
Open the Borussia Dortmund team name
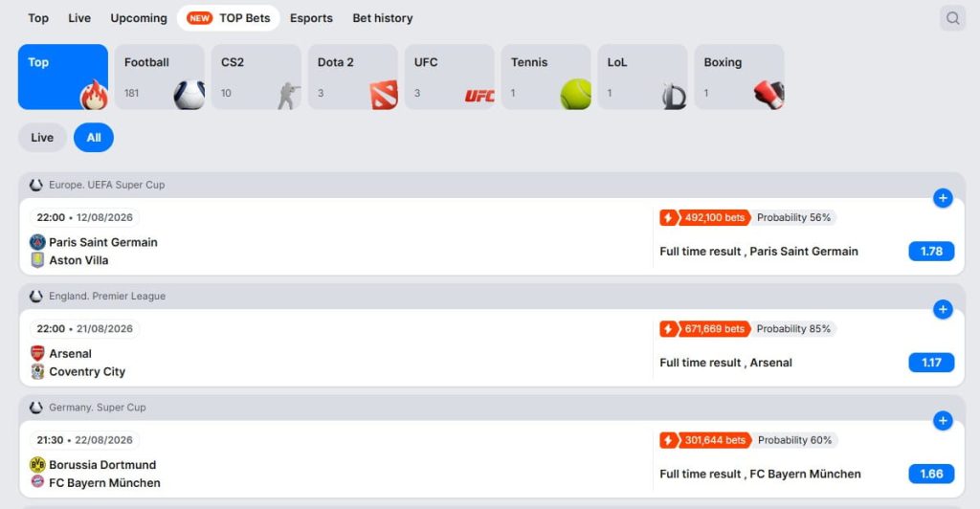[x=102, y=464]
